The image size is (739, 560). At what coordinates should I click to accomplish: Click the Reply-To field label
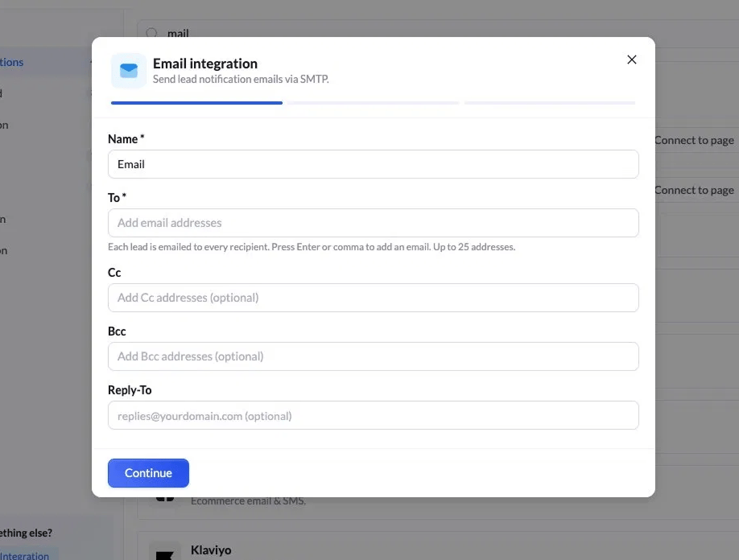[x=130, y=390]
